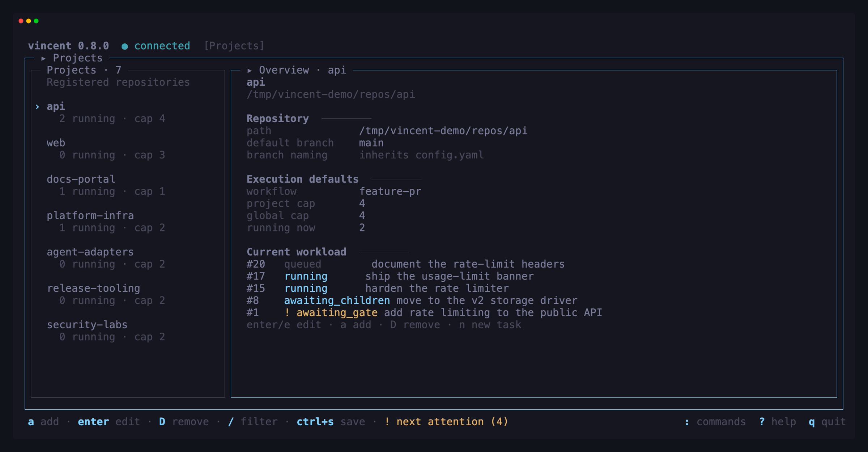The height and width of the screenshot is (452, 868).
Task: Open '? help' in the footer
Action: 778,422
